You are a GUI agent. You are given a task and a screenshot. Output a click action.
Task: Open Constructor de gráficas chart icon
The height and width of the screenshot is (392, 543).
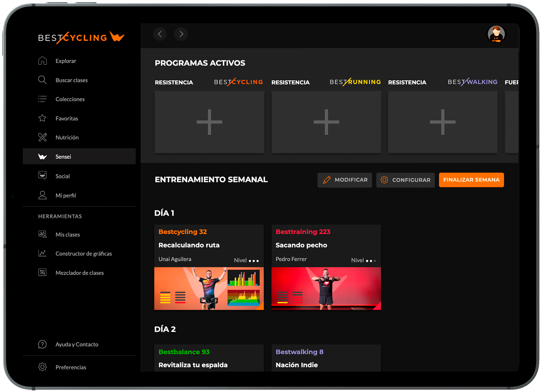pyautogui.click(x=42, y=253)
